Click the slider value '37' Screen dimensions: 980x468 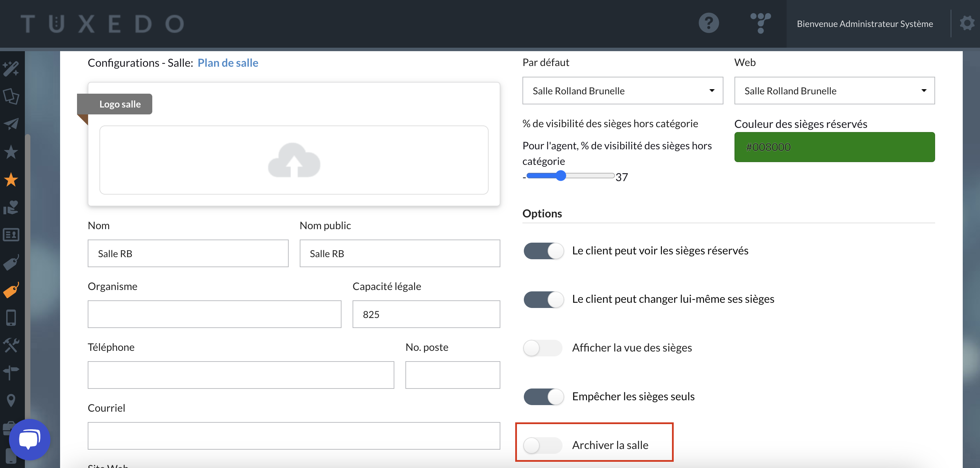622,177
